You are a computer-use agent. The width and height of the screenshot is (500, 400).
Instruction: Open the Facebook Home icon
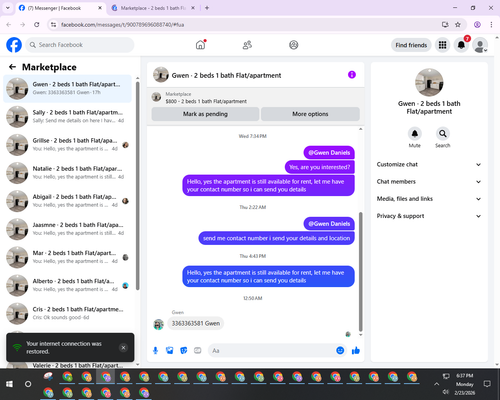click(200, 45)
